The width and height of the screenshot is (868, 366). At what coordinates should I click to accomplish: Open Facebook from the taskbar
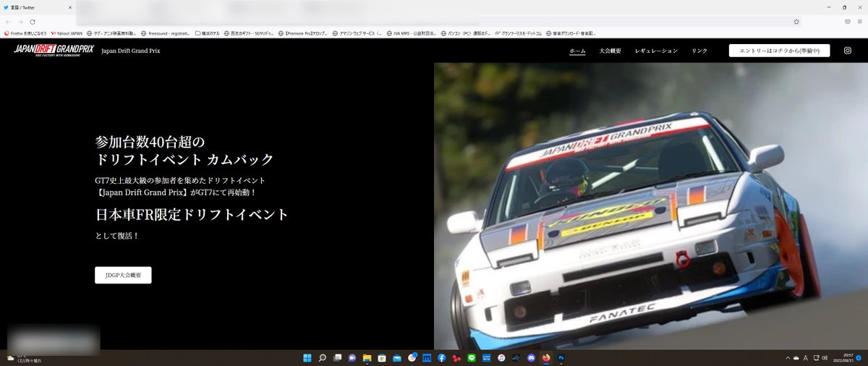[x=441, y=358]
